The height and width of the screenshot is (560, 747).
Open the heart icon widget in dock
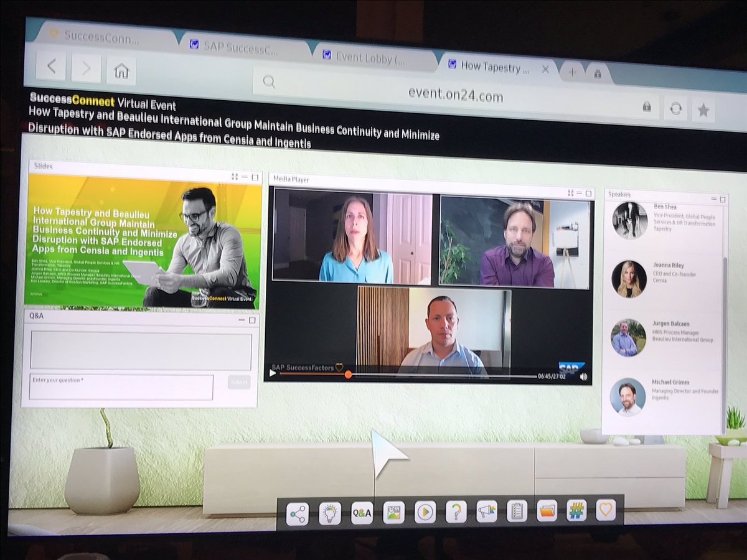click(x=606, y=510)
